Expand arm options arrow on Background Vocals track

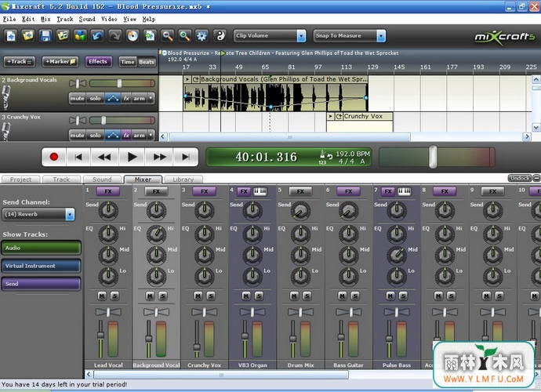click(151, 98)
